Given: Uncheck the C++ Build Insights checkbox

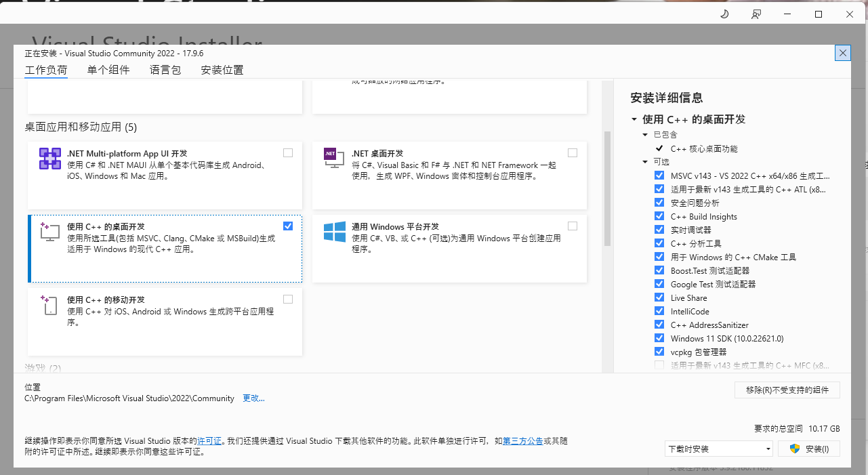Looking at the screenshot, I should [659, 216].
